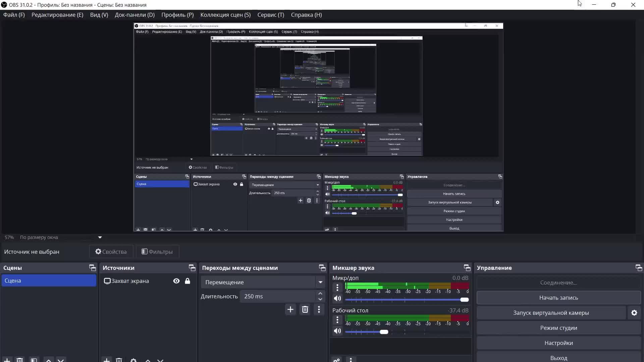Click the Начать запись button
Screen dimensions: 644x362
(558, 298)
